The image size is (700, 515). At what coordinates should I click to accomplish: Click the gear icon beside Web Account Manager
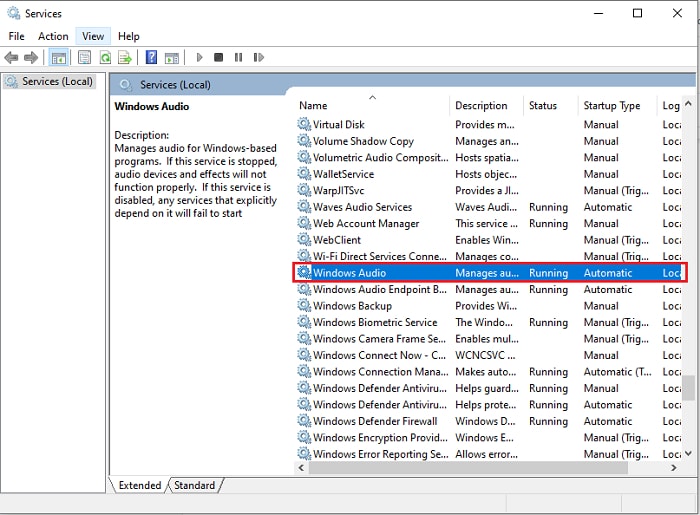pyautogui.click(x=304, y=223)
